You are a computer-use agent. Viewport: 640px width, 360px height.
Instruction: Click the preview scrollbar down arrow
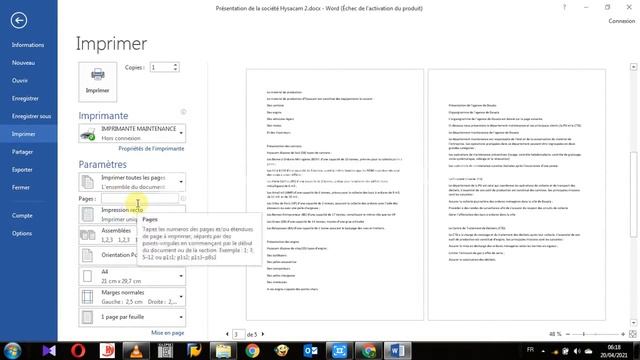pos(633,323)
